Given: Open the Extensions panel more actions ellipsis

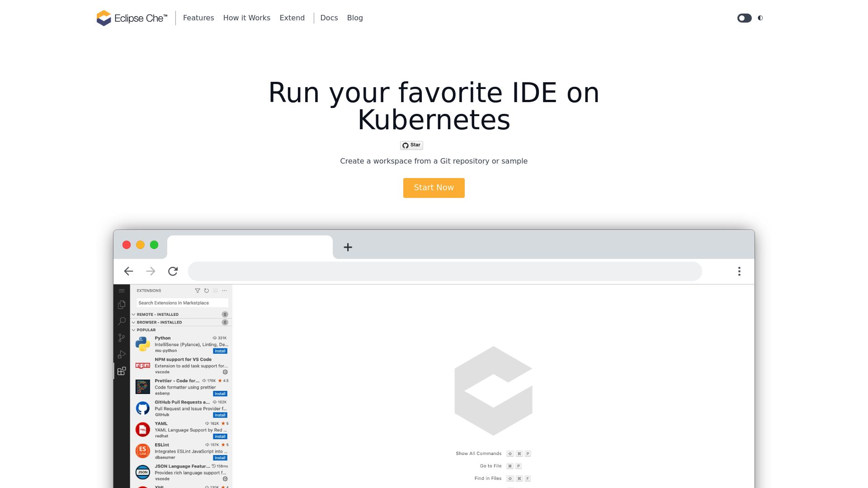Looking at the screenshot, I should click(225, 291).
